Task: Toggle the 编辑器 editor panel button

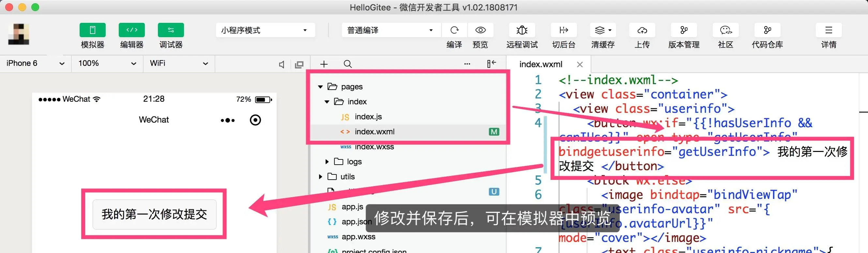Action: click(132, 30)
